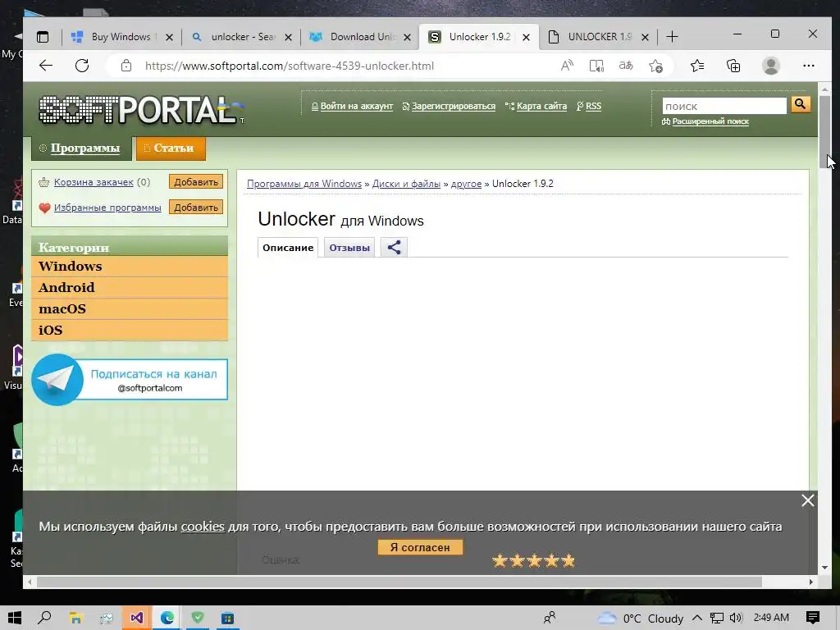840x630 pixels.
Task: Click the Telegram subscribe banner
Action: pos(130,379)
